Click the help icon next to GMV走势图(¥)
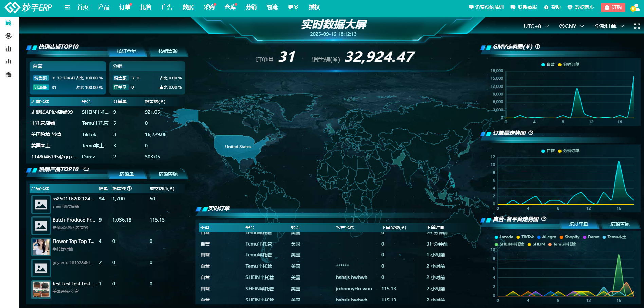 click(538, 47)
